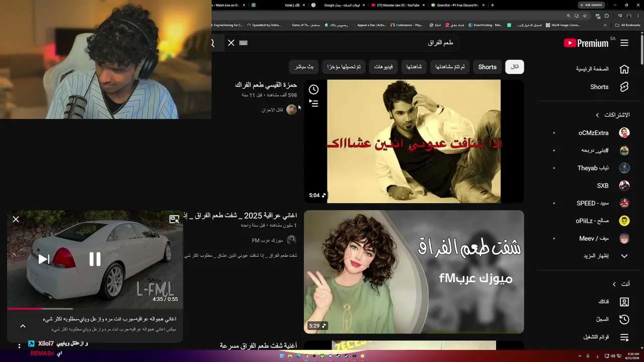This screenshot has width=644, height=362.
Task: Switch to اوقات الصلاة Google search tab
Action: (338, 5)
